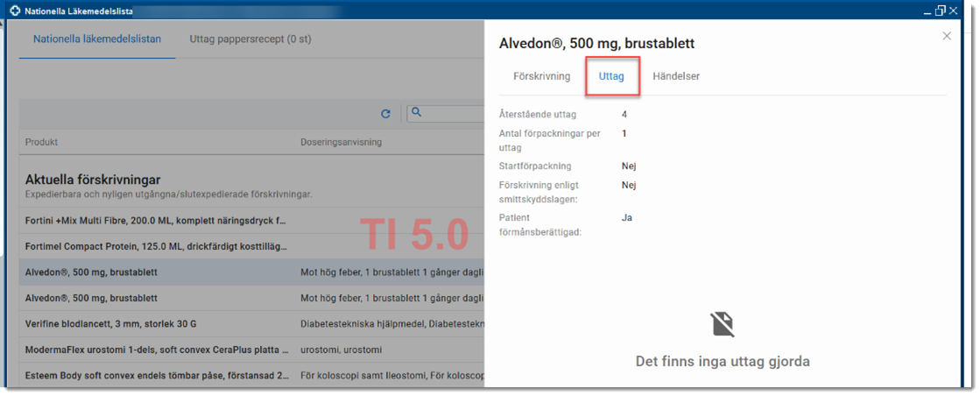Viewport: 980px width, 396px height.
Task: Open the Förskrivning tab
Action: (x=542, y=76)
